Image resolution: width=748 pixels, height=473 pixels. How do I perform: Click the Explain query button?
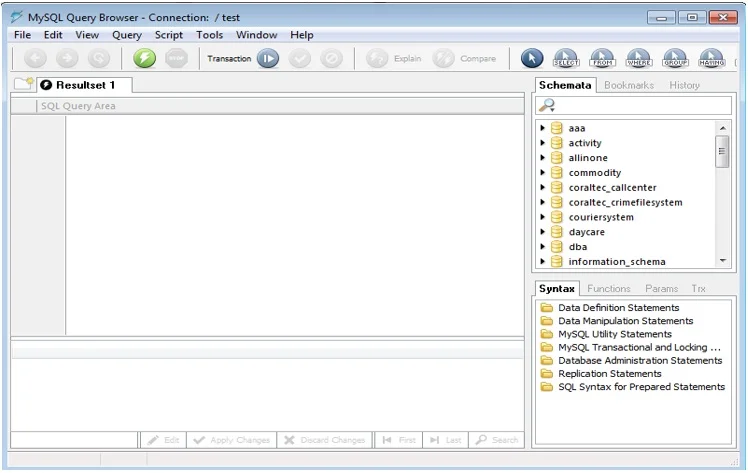point(394,59)
